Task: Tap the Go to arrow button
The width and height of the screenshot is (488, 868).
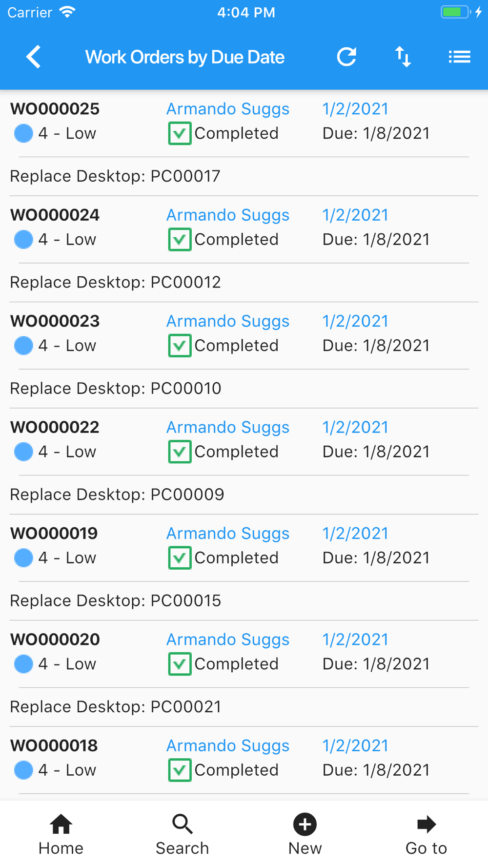Action: (426, 834)
